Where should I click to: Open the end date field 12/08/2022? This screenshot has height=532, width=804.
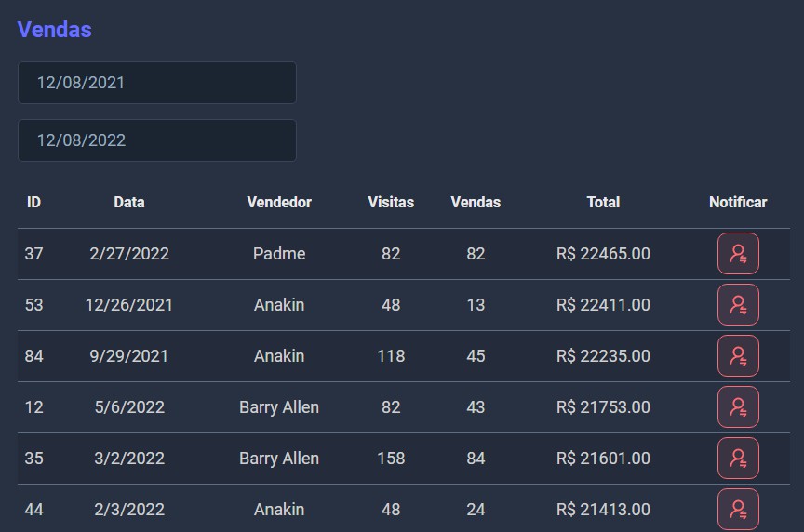click(x=157, y=140)
